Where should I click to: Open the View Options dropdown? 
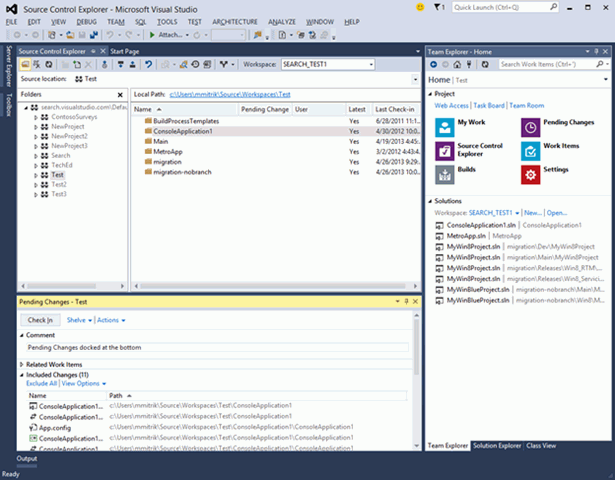tap(84, 384)
